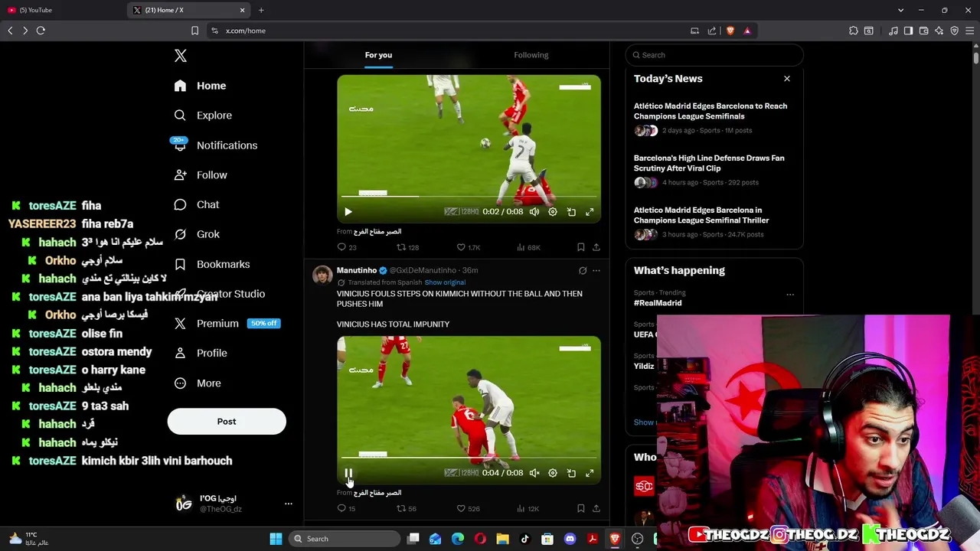980x551 pixels.
Task: Click Show original translation link
Action: tap(445, 282)
